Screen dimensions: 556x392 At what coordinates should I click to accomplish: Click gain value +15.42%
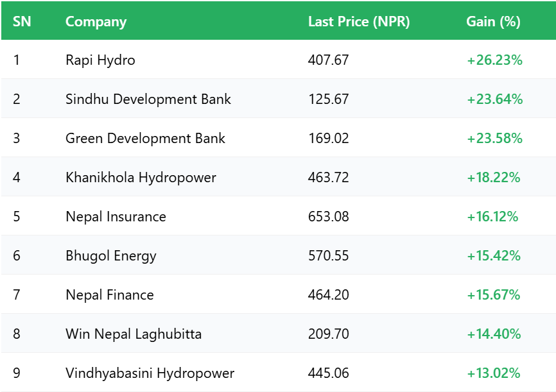[494, 256]
